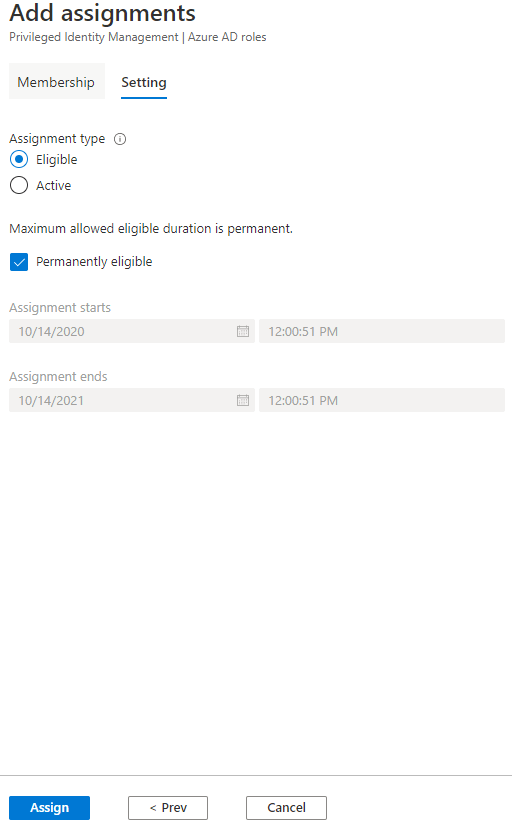
Task: Open the Assignment starts calendar picker icon
Action: pos(243,331)
